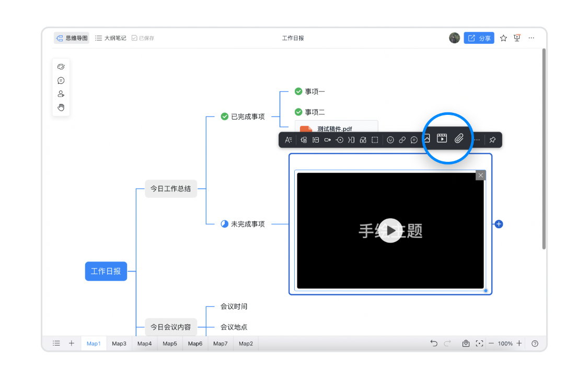The image size is (588, 379).
Task: Open the help icon
Action: pos(535,344)
